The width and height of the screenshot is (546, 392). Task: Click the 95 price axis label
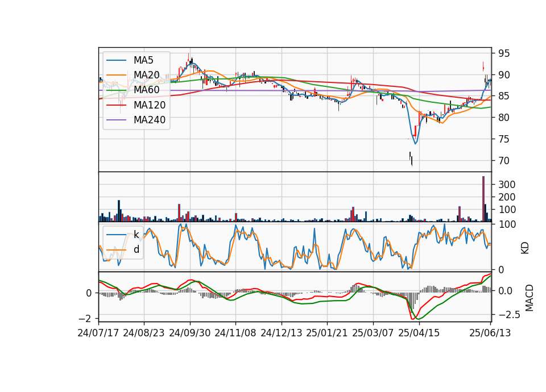coord(504,53)
